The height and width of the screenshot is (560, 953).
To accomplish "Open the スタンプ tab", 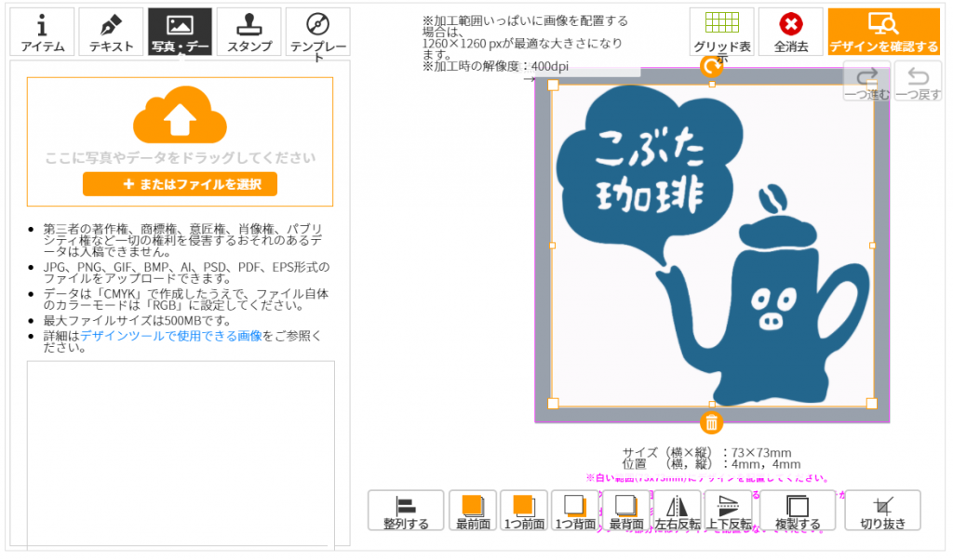I will [x=249, y=32].
